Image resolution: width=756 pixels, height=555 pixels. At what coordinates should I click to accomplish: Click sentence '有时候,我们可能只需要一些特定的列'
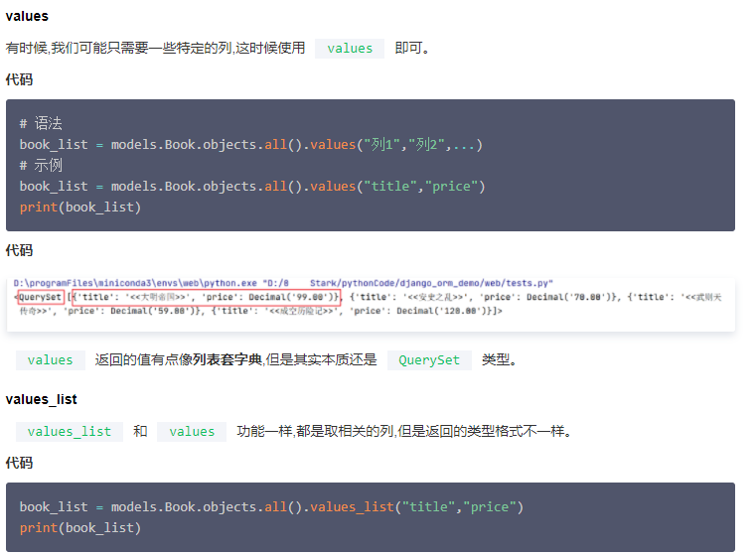tap(118, 49)
